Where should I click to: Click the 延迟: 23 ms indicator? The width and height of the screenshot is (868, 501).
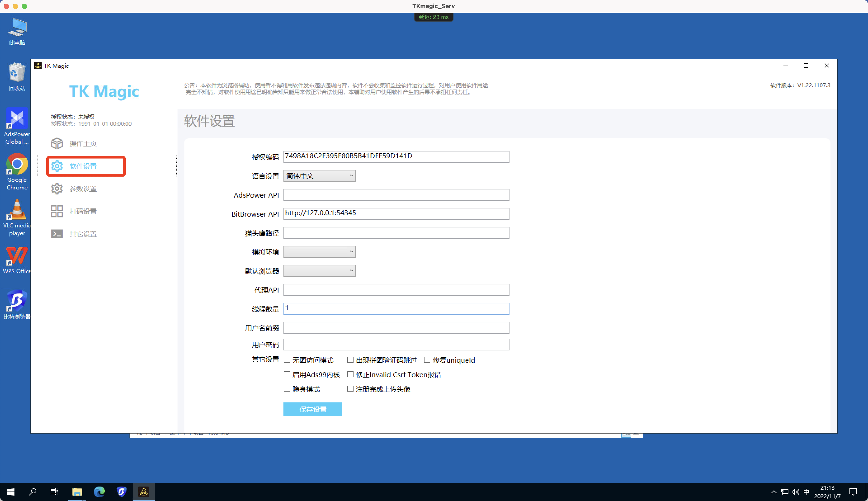(434, 17)
